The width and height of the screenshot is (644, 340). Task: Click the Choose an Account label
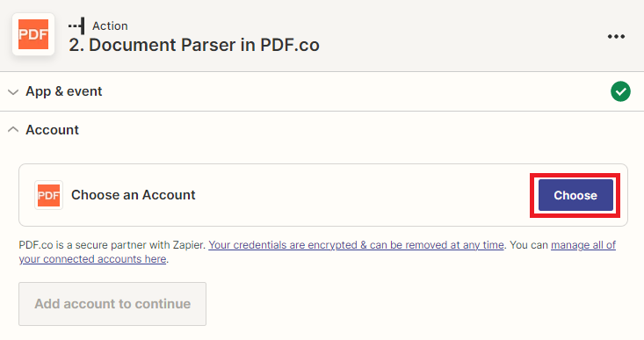[x=133, y=195]
